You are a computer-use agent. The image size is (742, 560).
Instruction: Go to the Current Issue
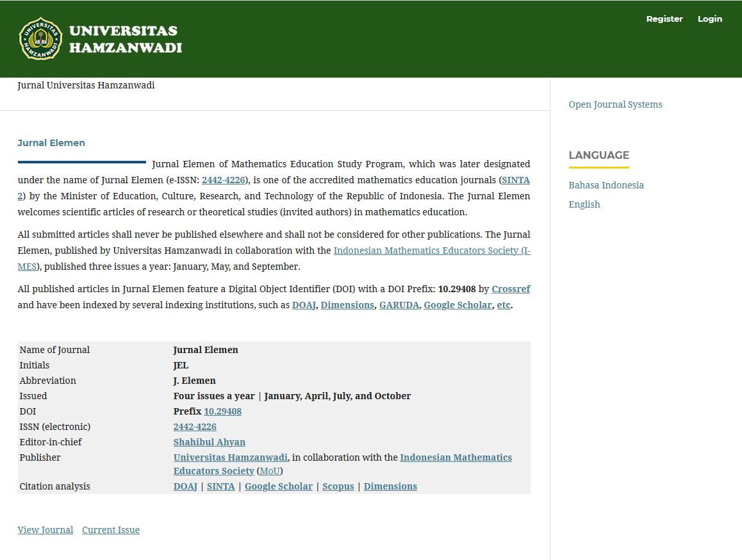(110, 530)
